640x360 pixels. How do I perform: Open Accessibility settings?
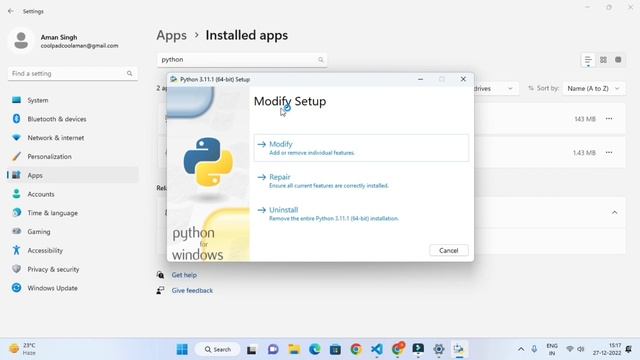(x=73, y=250)
